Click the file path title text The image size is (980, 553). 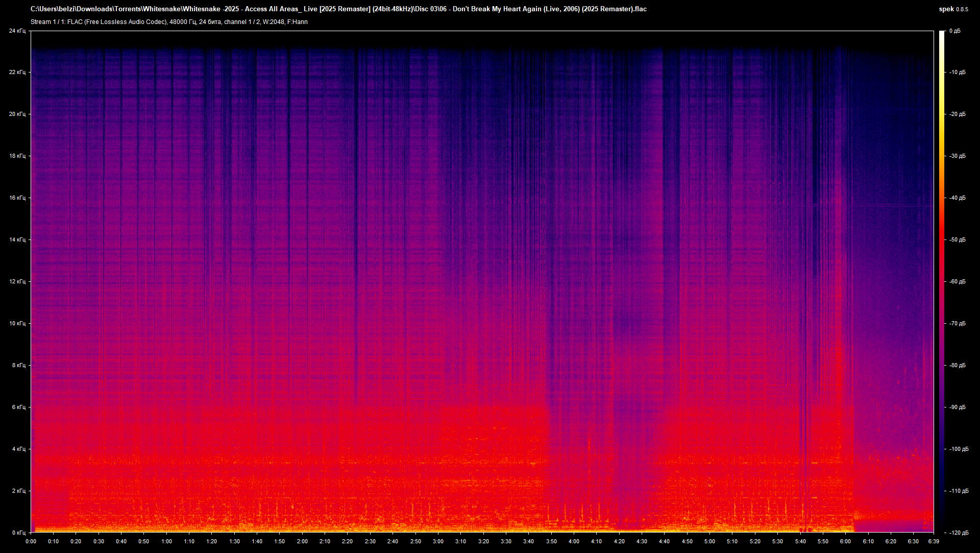pos(338,9)
